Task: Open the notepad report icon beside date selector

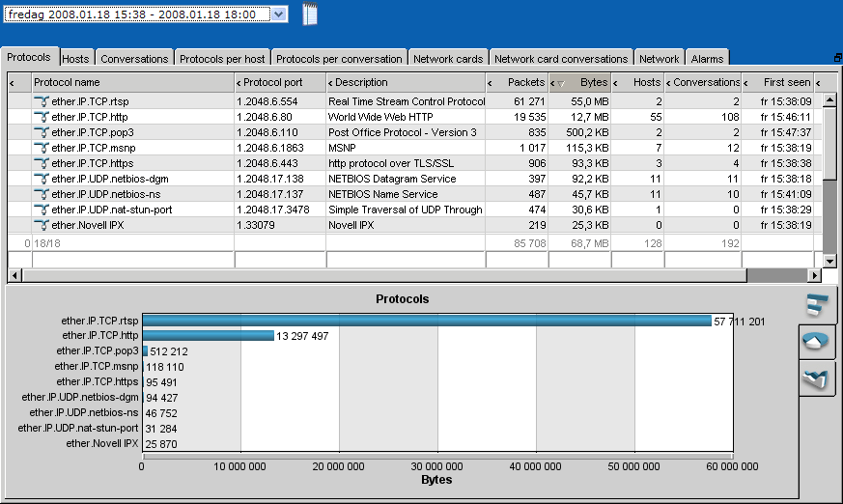Action: click(310, 14)
